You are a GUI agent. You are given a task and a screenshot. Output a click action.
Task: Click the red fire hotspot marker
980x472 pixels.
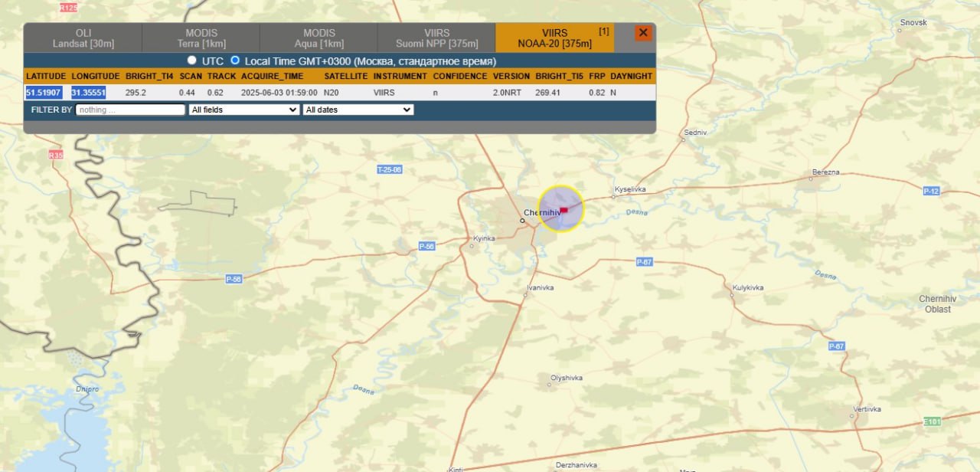point(564,209)
